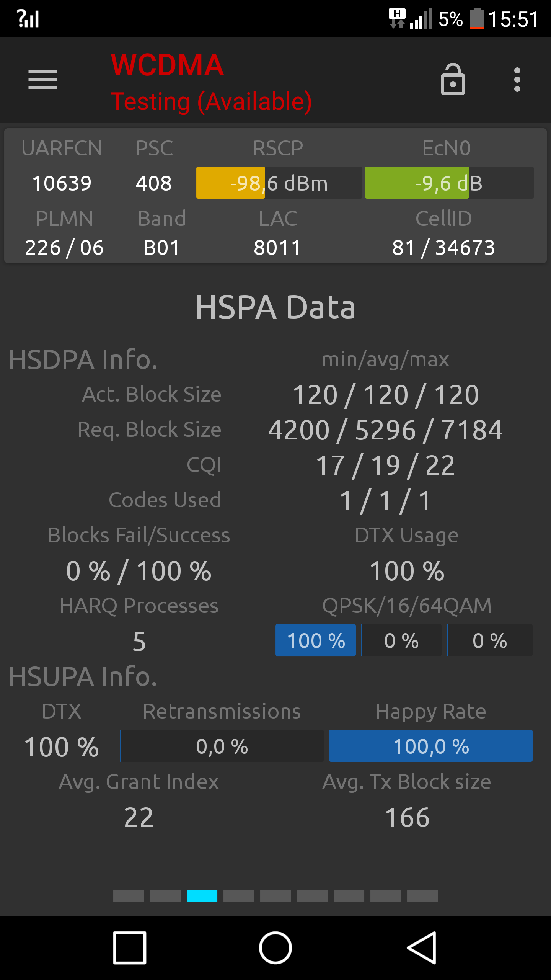Tap the Testing (Available) status text
This screenshot has width=551, height=980.
211,102
